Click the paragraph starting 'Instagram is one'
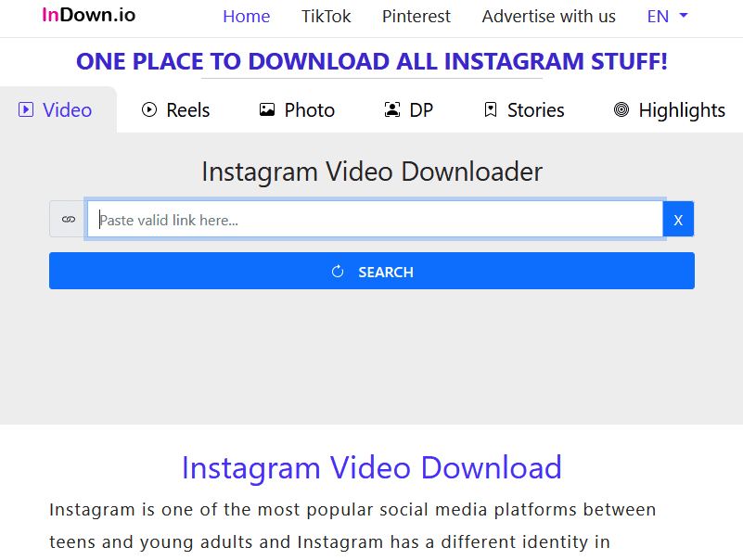Image resolution: width=743 pixels, height=560 pixels. (x=353, y=526)
